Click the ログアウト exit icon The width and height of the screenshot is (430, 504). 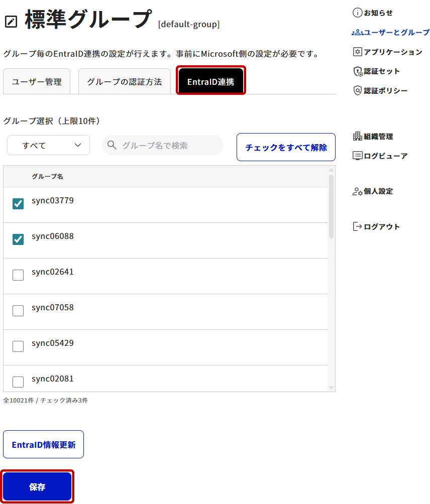pyautogui.click(x=357, y=226)
